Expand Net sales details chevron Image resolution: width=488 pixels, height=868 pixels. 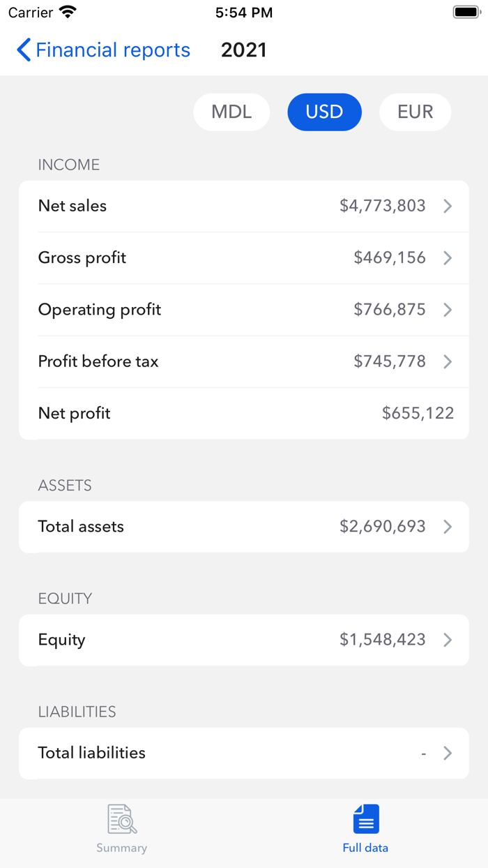[x=448, y=206]
